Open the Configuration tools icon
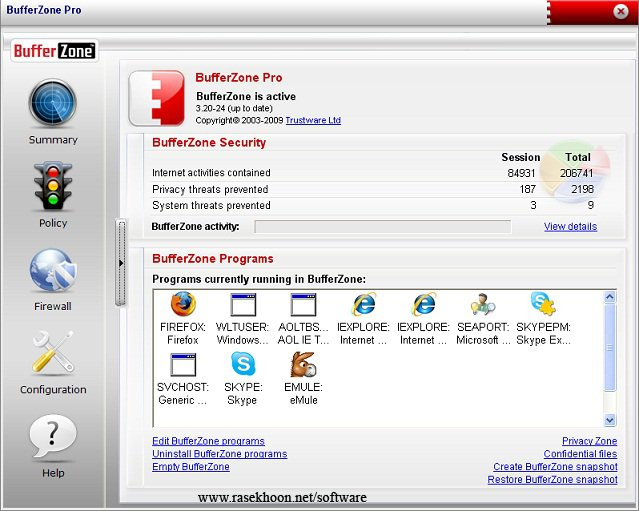 pyautogui.click(x=53, y=352)
